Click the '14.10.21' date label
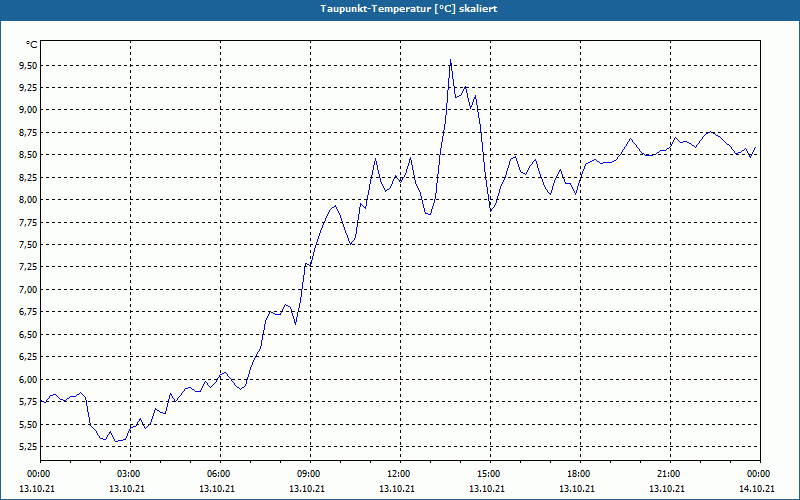The width and height of the screenshot is (800, 500). coord(757,488)
